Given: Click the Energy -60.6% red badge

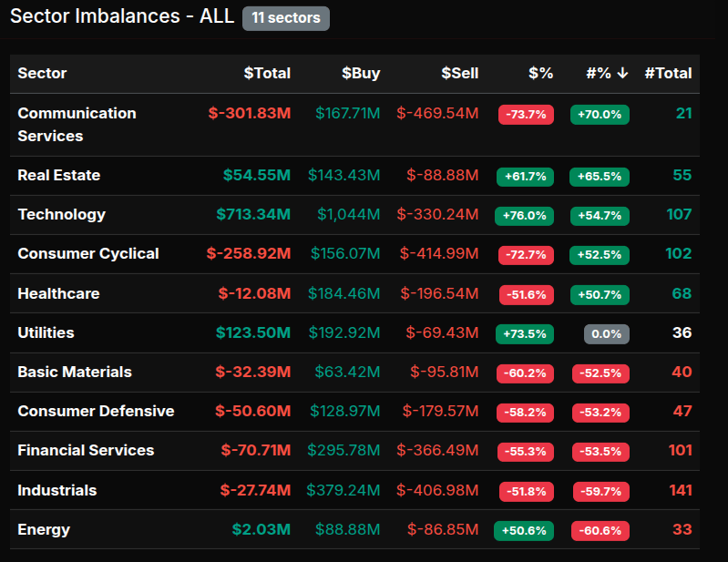Looking at the screenshot, I should point(600,531).
